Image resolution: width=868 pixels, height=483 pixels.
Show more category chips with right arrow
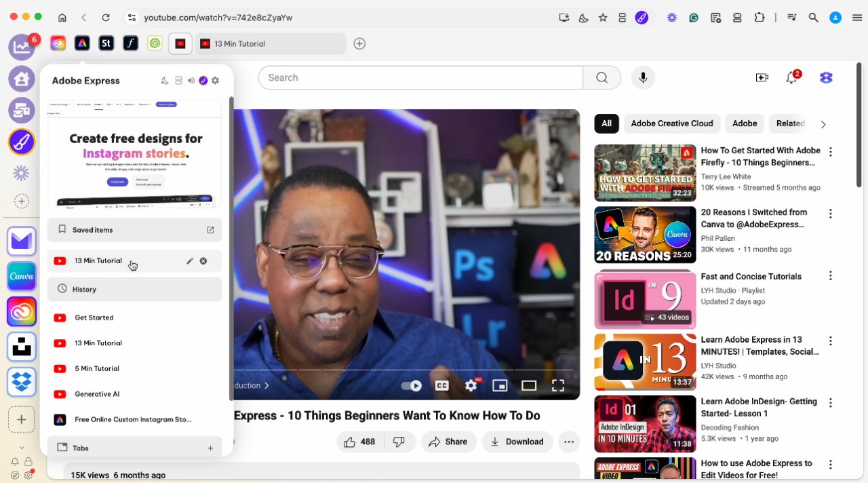823,124
